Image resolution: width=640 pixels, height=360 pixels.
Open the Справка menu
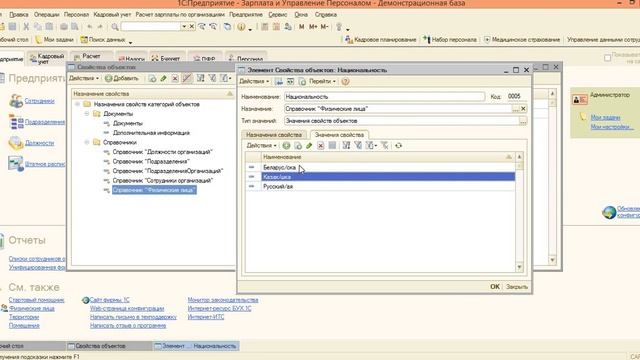[326, 15]
